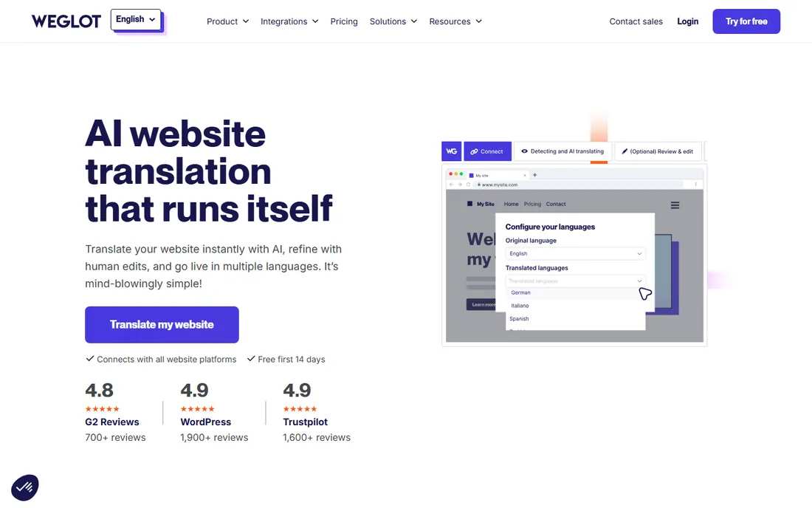Click the Login link

(688, 21)
